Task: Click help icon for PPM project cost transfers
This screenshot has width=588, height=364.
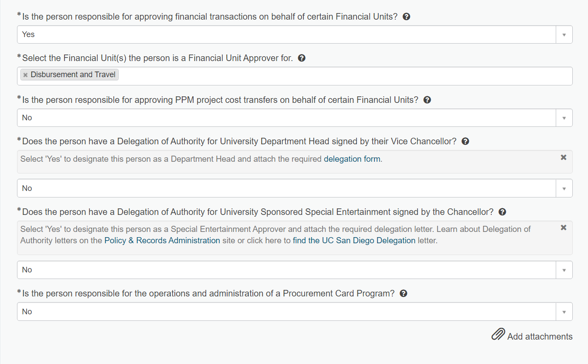Action: point(427,100)
